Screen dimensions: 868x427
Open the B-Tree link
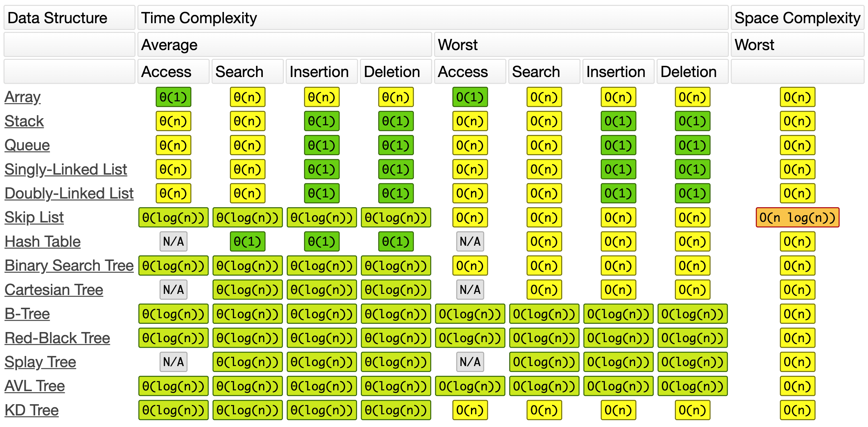click(x=27, y=314)
